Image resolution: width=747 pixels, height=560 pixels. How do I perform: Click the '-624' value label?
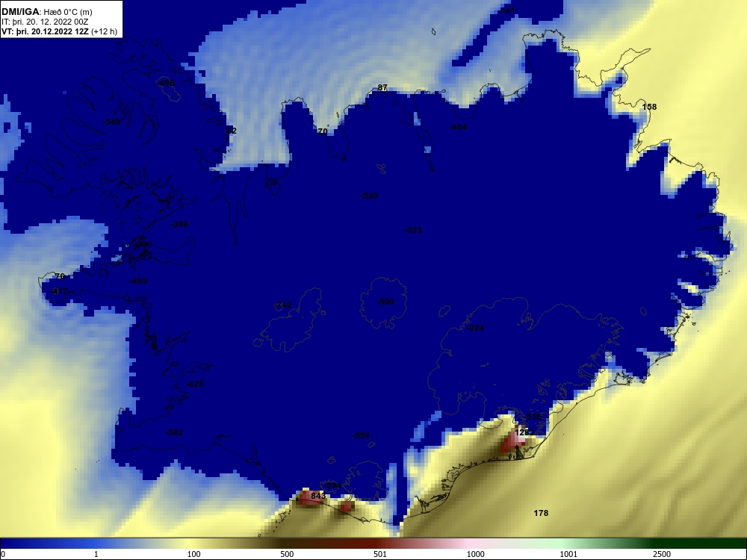475,328
